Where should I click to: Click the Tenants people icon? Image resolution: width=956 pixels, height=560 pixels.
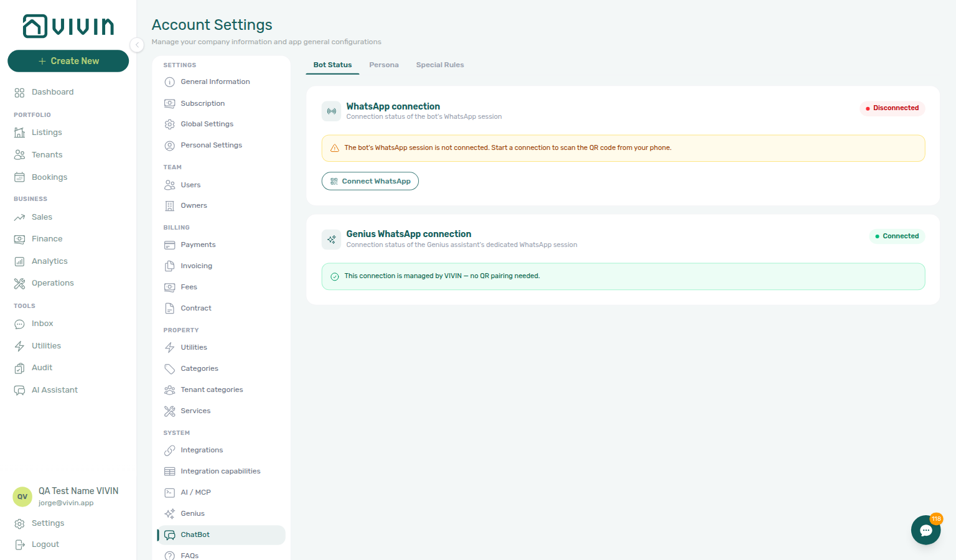coord(19,155)
